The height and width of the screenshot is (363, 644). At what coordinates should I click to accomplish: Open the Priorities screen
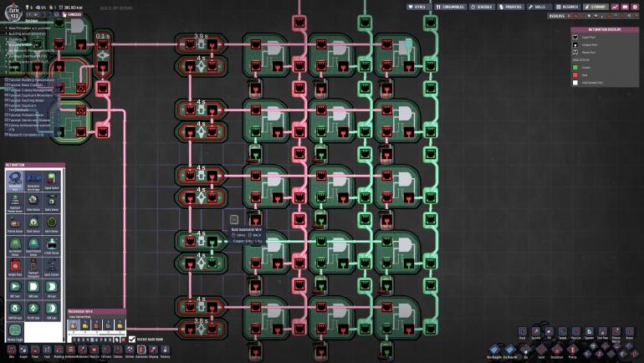click(x=510, y=7)
